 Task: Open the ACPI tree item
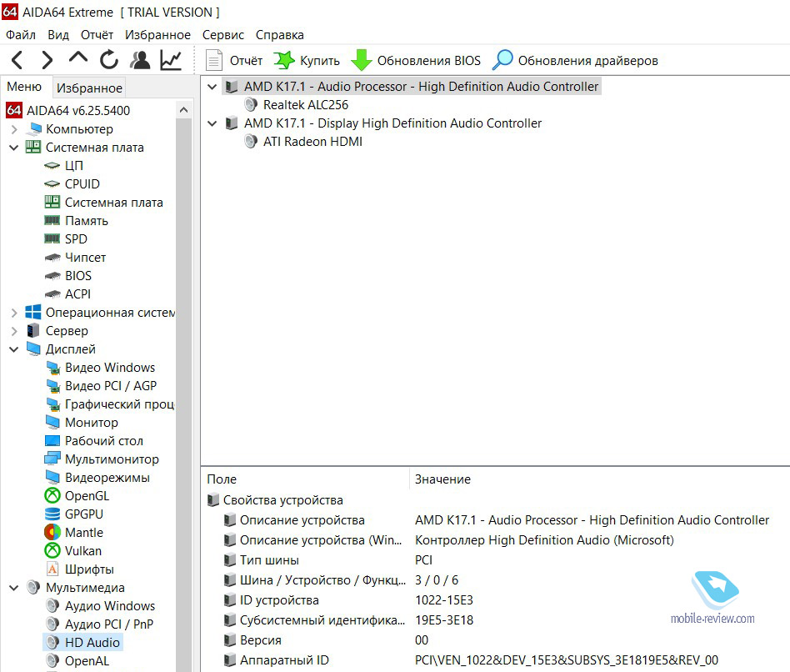(x=67, y=294)
